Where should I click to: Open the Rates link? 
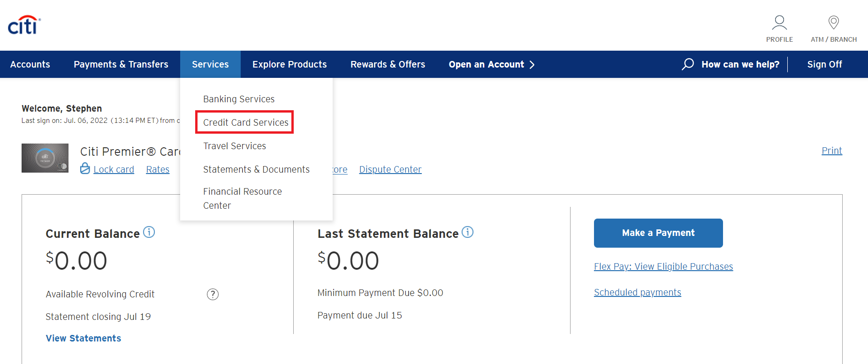click(x=158, y=169)
